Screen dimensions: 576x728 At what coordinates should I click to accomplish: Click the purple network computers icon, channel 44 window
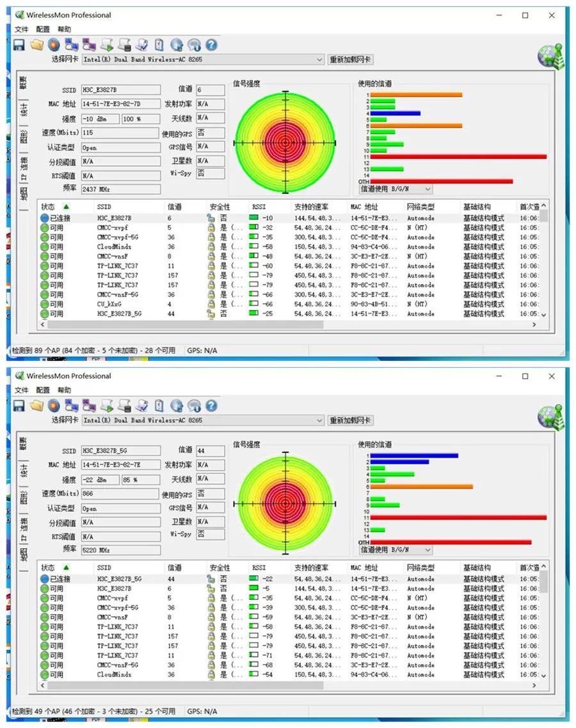point(89,406)
